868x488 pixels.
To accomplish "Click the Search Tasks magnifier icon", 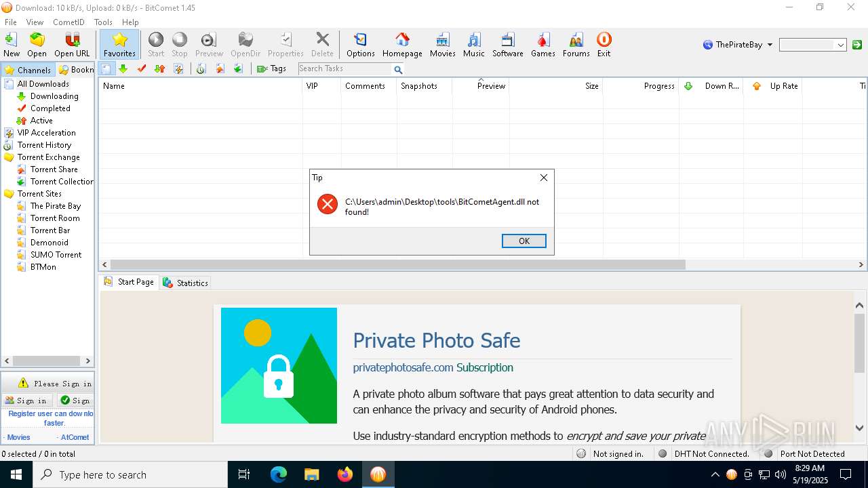I will point(398,69).
